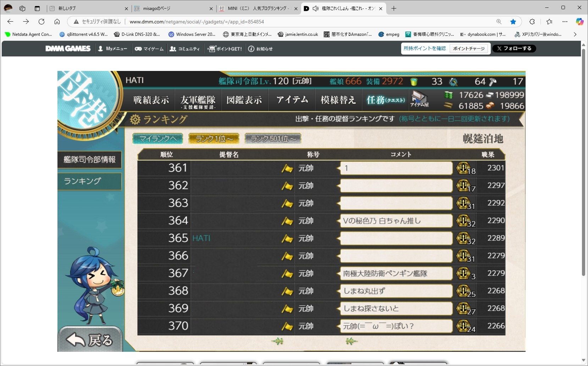This screenshot has height=366, width=588.
Task: Open a new browser tab
Action: click(x=394, y=8)
